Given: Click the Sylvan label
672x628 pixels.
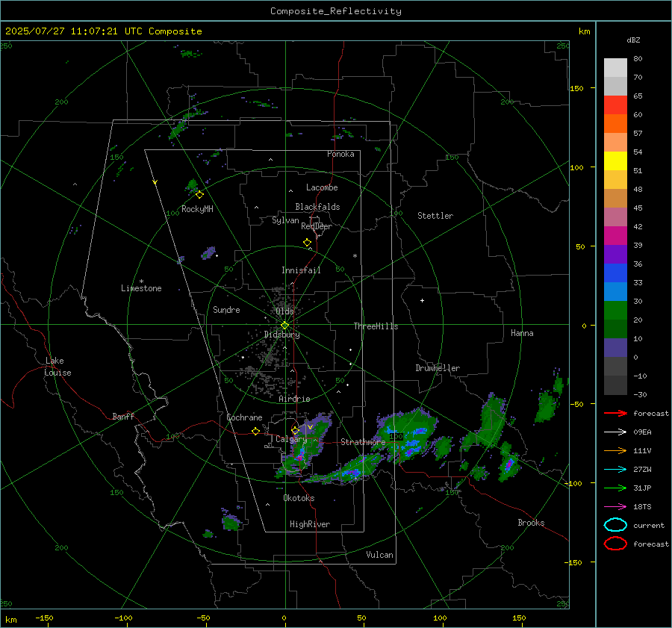Looking at the screenshot, I should tap(285, 220).
